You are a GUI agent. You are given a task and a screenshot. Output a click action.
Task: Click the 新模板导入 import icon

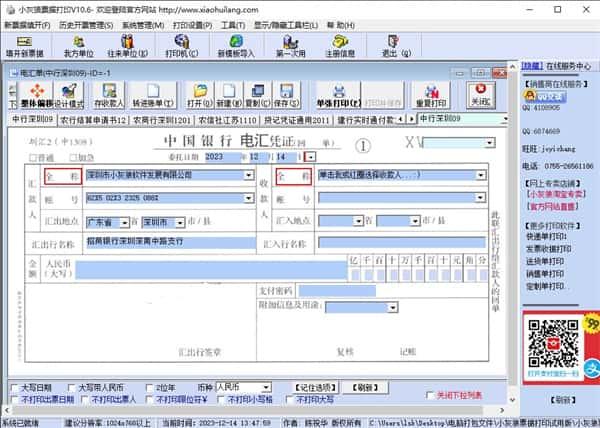[235, 45]
